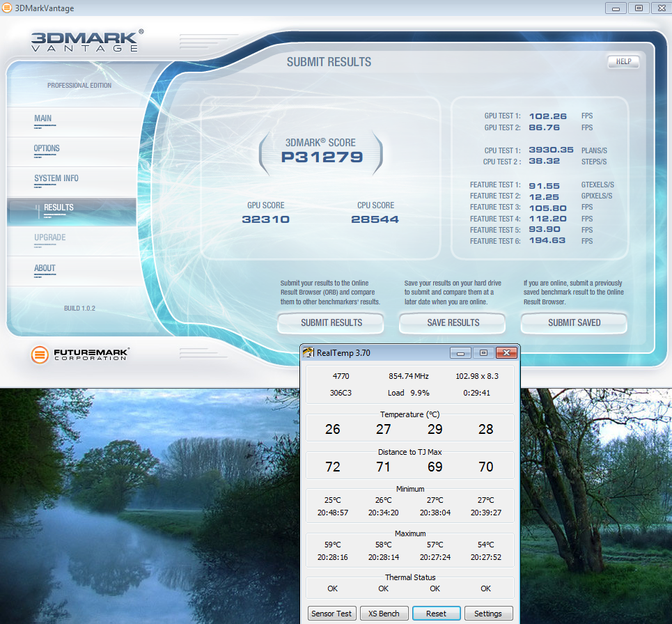Click the GPU score value 32310
The image size is (672, 624).
point(266,219)
